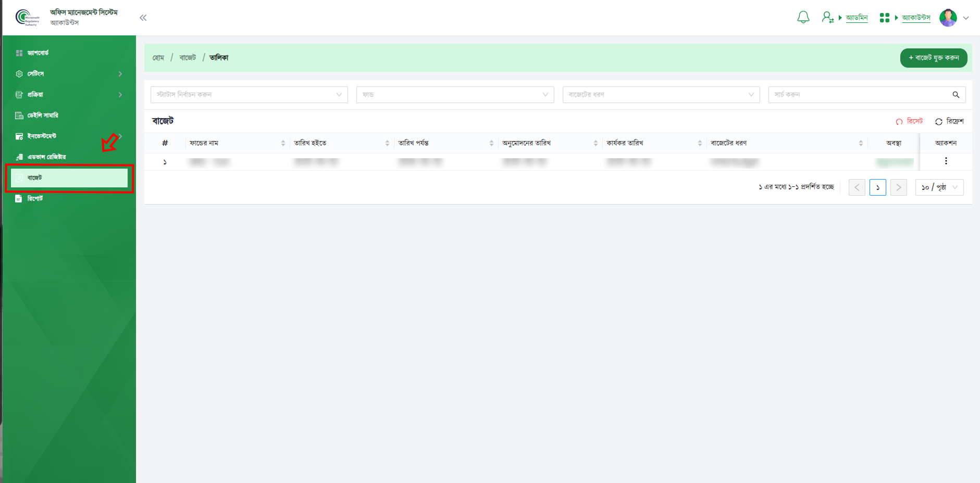Click the user profile avatar
Viewport: 980px width, 483px height.
(948, 18)
